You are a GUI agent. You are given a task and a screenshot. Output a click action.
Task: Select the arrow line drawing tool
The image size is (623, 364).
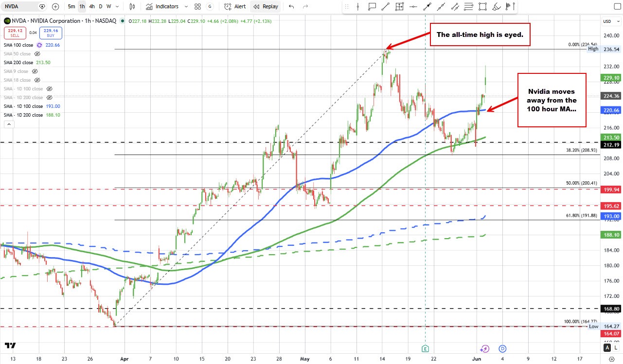click(x=427, y=7)
